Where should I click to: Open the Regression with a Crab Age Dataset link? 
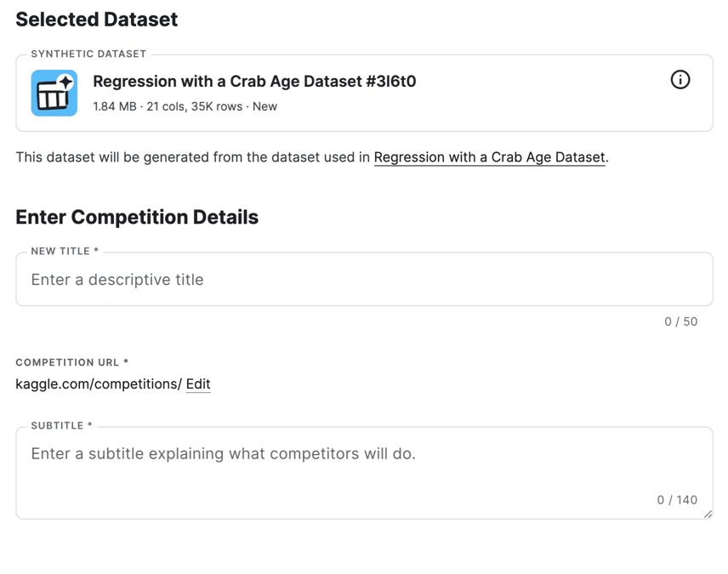pyautogui.click(x=490, y=157)
